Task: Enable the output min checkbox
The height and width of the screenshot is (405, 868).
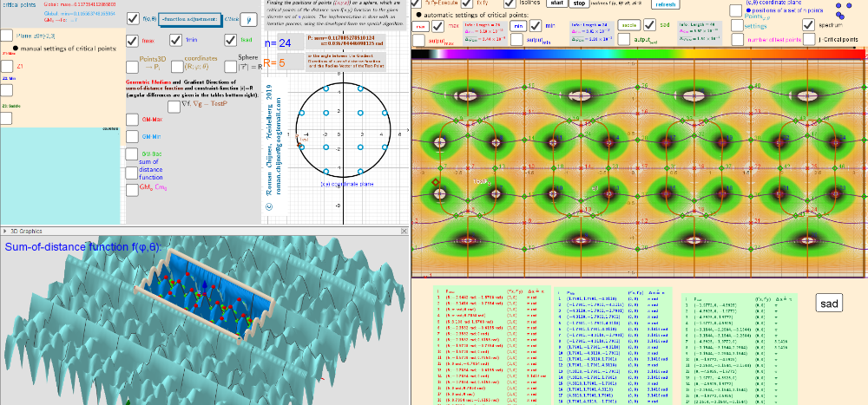Action: pyautogui.click(x=516, y=40)
